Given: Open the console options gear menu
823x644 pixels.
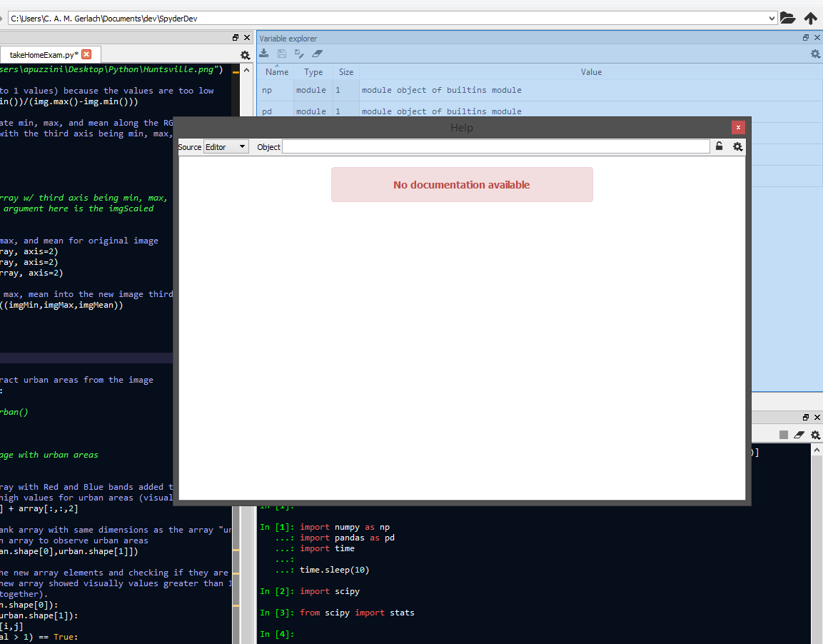Looking at the screenshot, I should [814, 433].
